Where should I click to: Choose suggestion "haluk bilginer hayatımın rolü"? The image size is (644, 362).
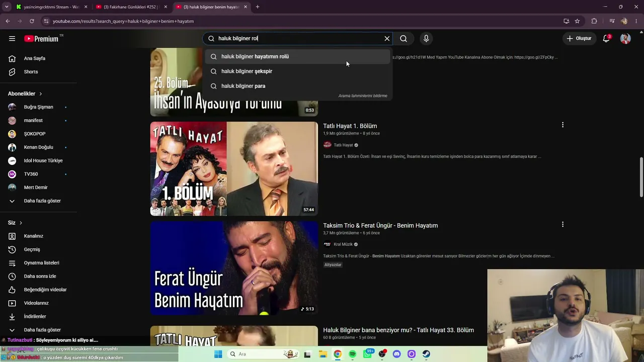[x=297, y=56]
